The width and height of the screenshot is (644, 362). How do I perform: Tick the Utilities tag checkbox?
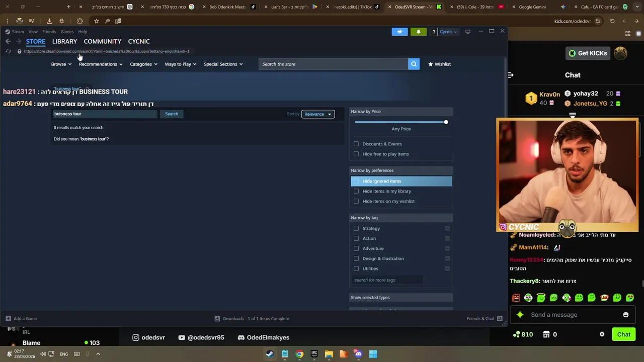[x=356, y=268]
